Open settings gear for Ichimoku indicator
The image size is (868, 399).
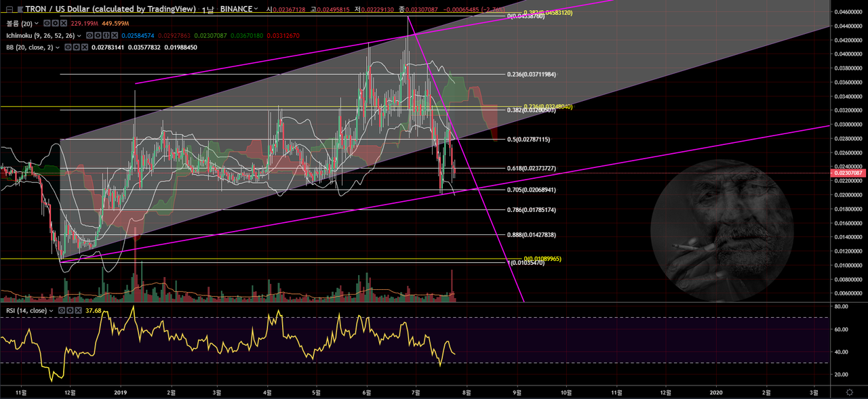[x=98, y=35]
